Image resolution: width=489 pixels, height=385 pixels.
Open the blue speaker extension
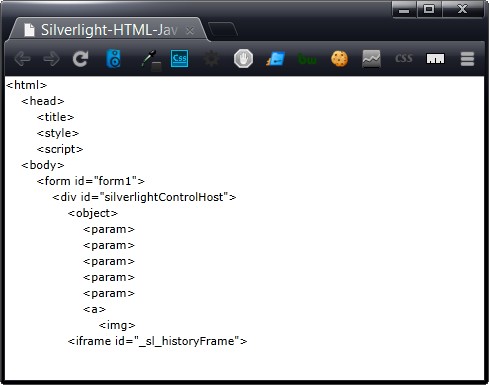pos(114,59)
